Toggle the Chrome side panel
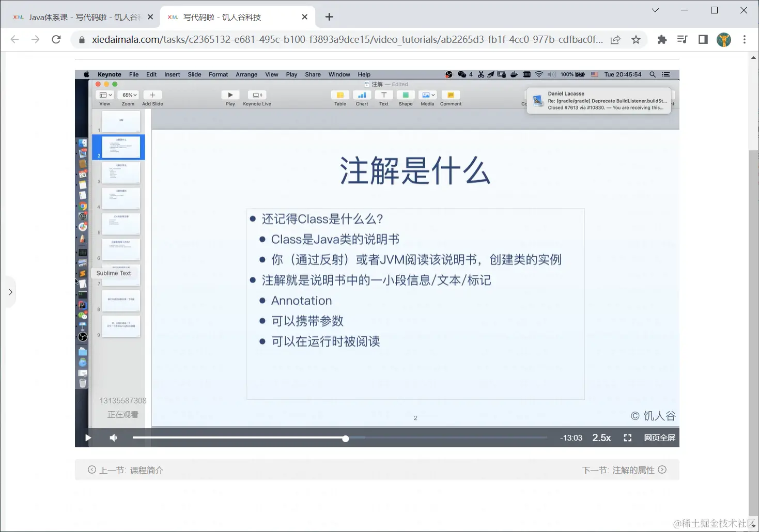The height and width of the screenshot is (532, 759). [x=703, y=40]
